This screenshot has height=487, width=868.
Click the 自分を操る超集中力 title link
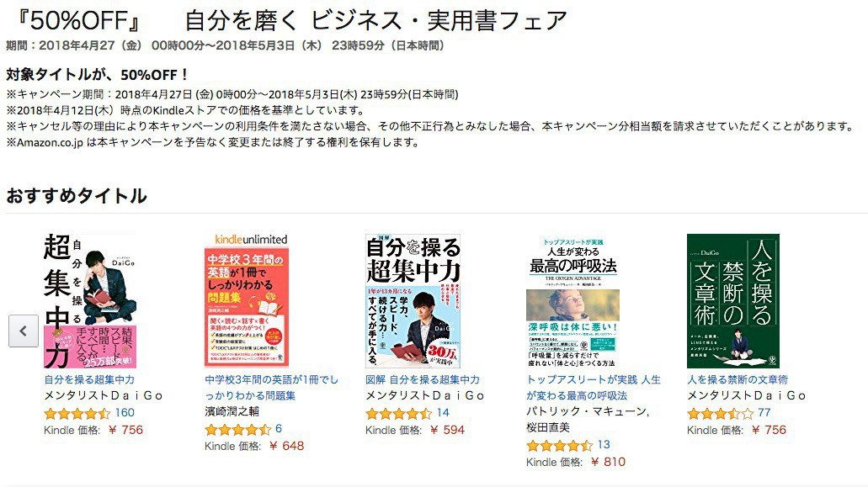pos(89,380)
